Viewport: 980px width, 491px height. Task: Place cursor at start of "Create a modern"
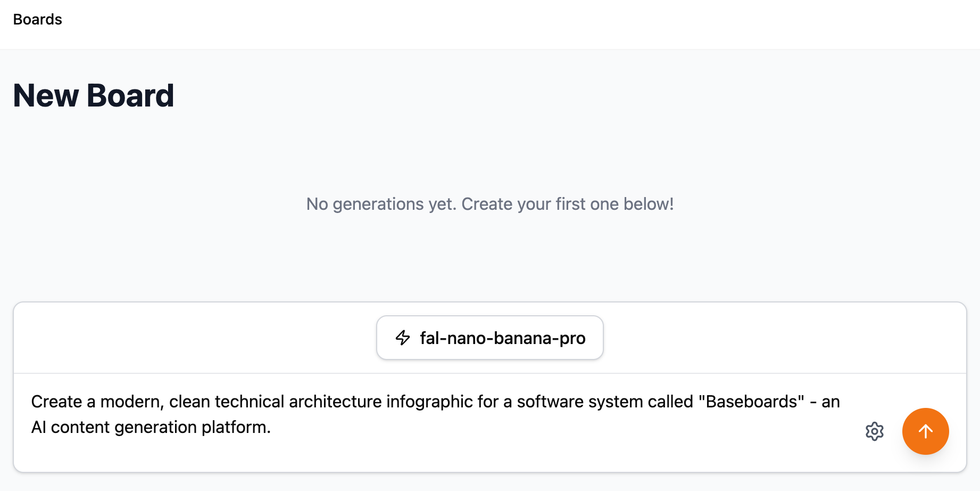coord(32,402)
